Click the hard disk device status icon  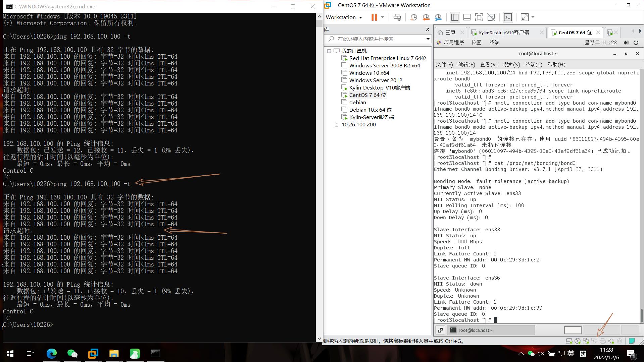569,341
